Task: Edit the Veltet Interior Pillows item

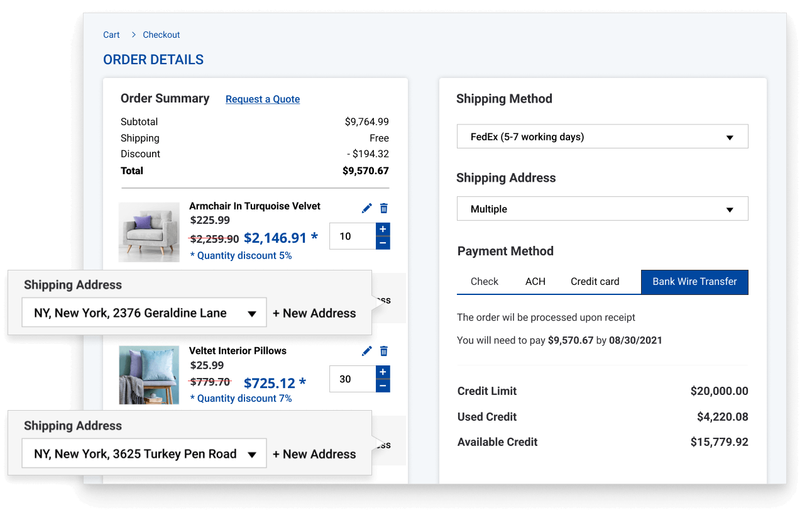Action: click(x=367, y=351)
